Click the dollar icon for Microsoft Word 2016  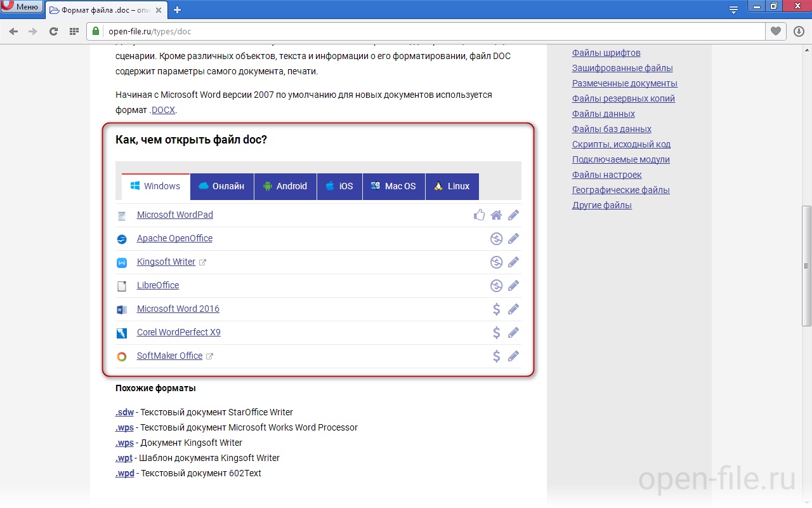point(497,309)
